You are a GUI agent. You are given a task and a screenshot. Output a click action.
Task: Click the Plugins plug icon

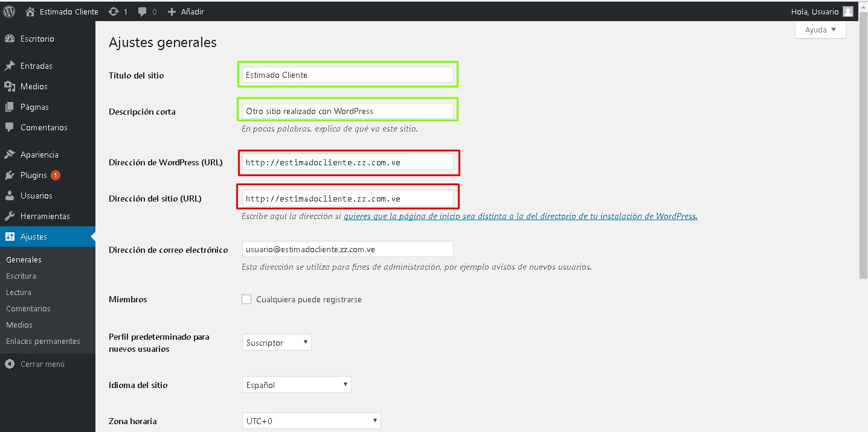click(x=10, y=175)
